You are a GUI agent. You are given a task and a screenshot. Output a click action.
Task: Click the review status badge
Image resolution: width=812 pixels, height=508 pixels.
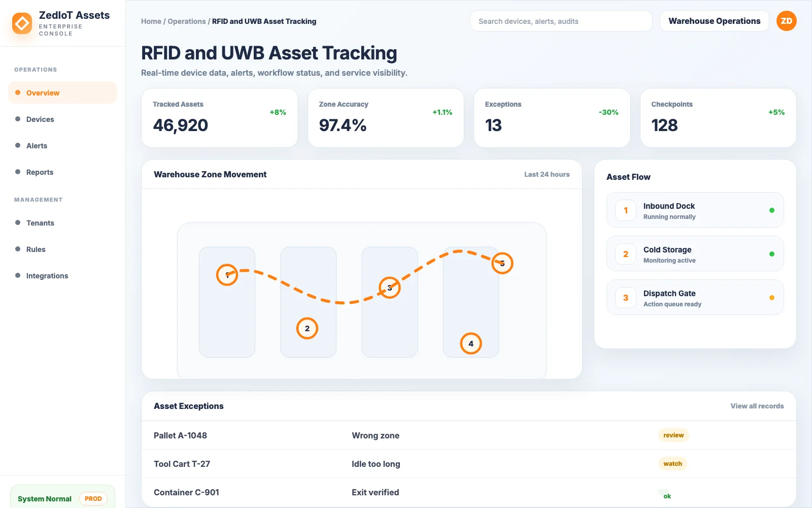[673, 435]
